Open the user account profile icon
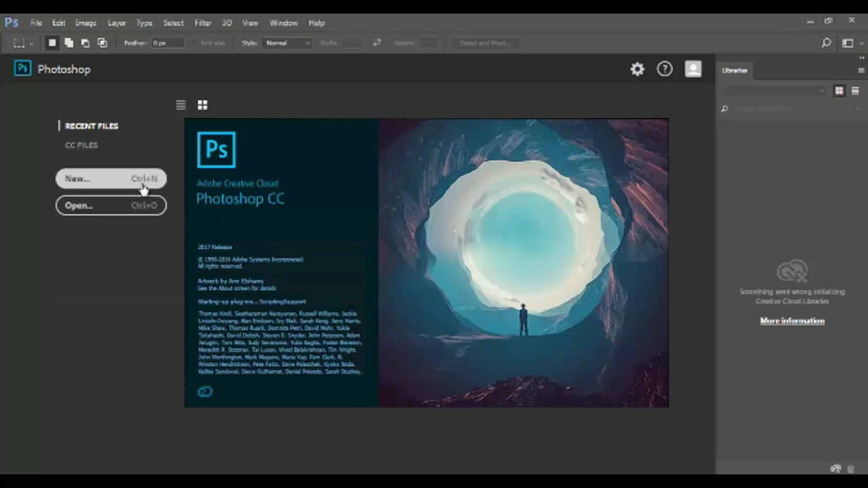This screenshot has width=868, height=488. pyautogui.click(x=693, y=69)
